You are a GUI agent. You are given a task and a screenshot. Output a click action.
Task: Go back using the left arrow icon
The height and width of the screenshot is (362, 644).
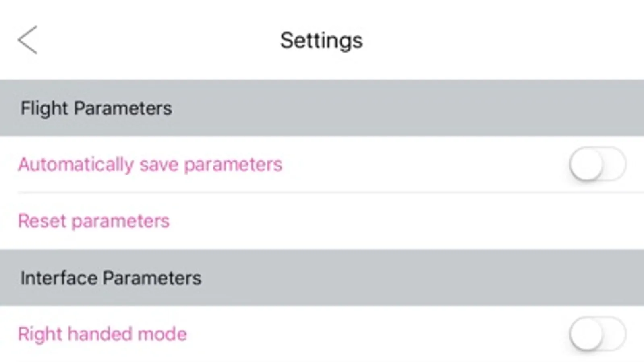pos(27,40)
